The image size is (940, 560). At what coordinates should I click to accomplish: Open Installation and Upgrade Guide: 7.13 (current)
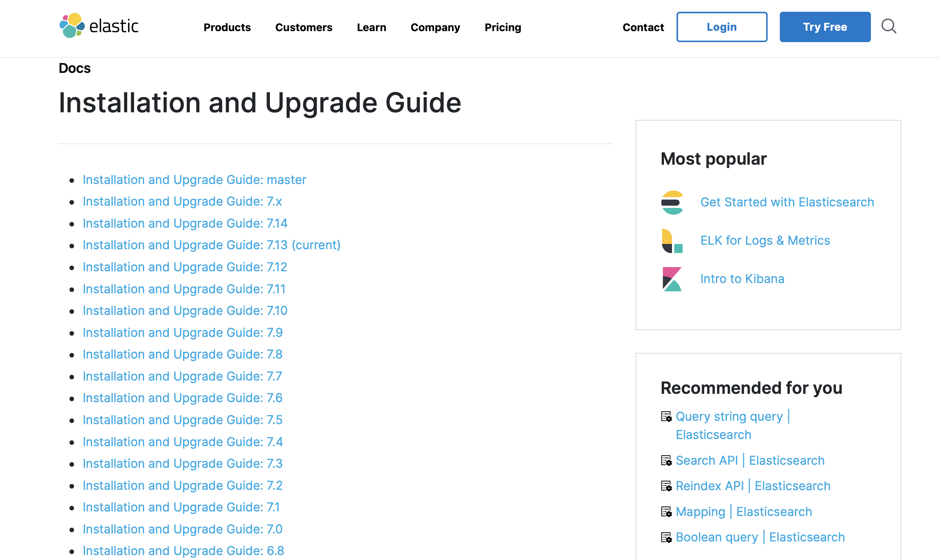point(211,245)
